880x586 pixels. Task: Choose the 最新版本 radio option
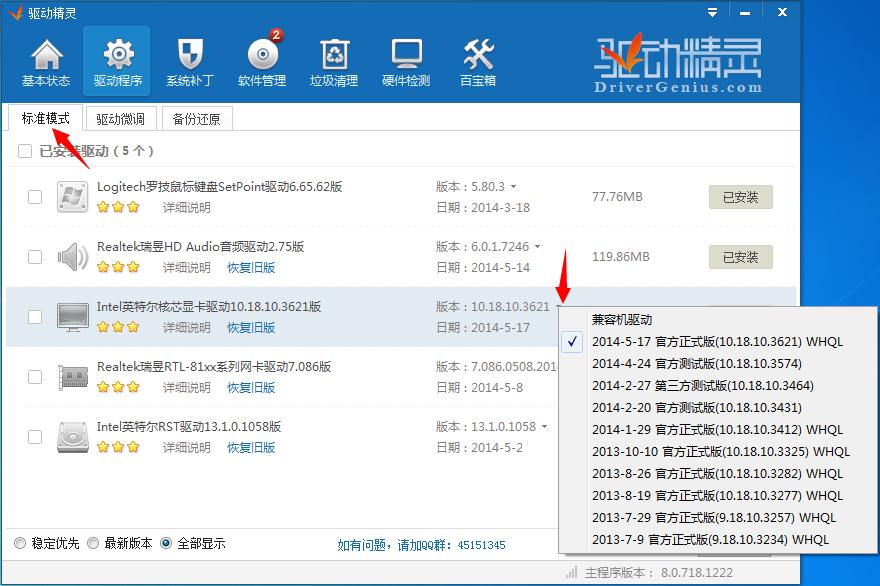pyautogui.click(x=93, y=544)
